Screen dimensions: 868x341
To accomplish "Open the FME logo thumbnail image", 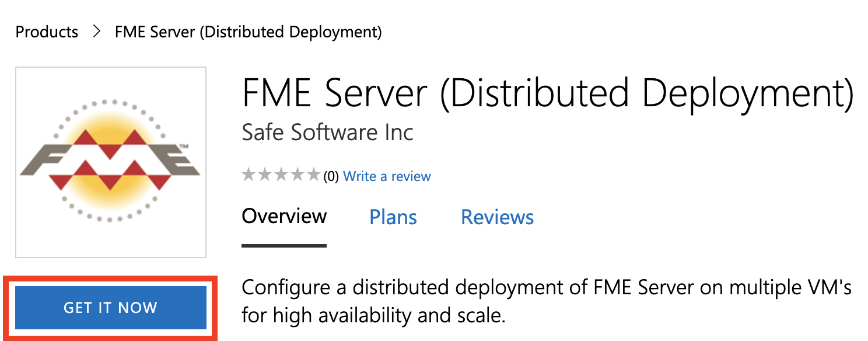I will [111, 162].
